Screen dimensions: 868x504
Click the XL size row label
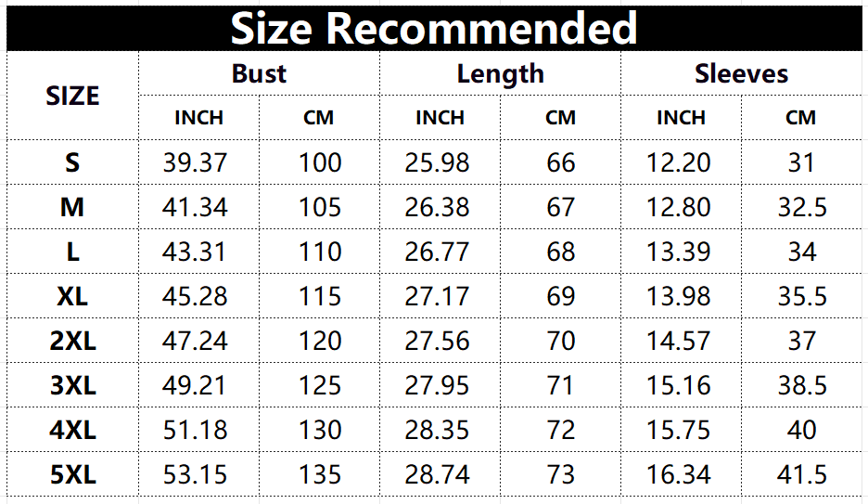tap(72, 296)
